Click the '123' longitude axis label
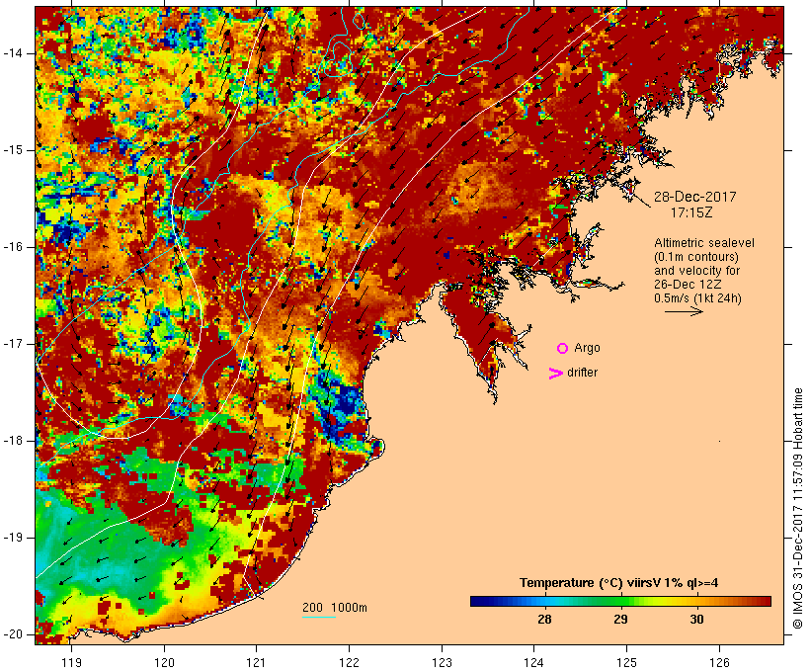810x672 pixels. (442, 662)
